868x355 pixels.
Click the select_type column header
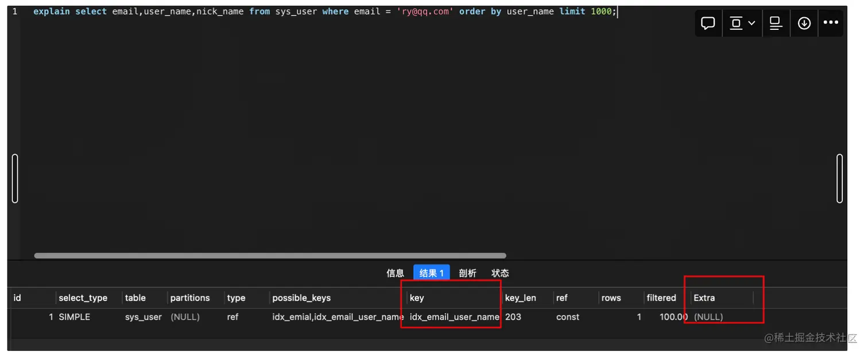[83, 298]
